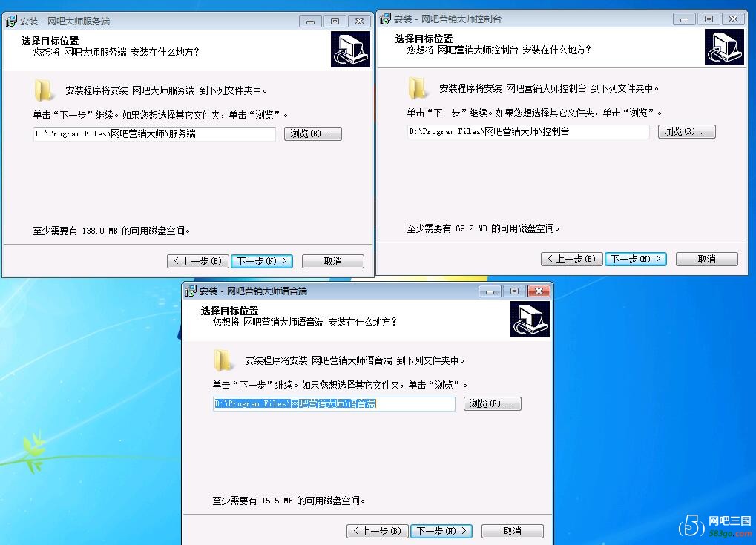The width and height of the screenshot is (756, 545).
Task: Minimize the 网吧大师服务端 installer window
Action: [311, 22]
